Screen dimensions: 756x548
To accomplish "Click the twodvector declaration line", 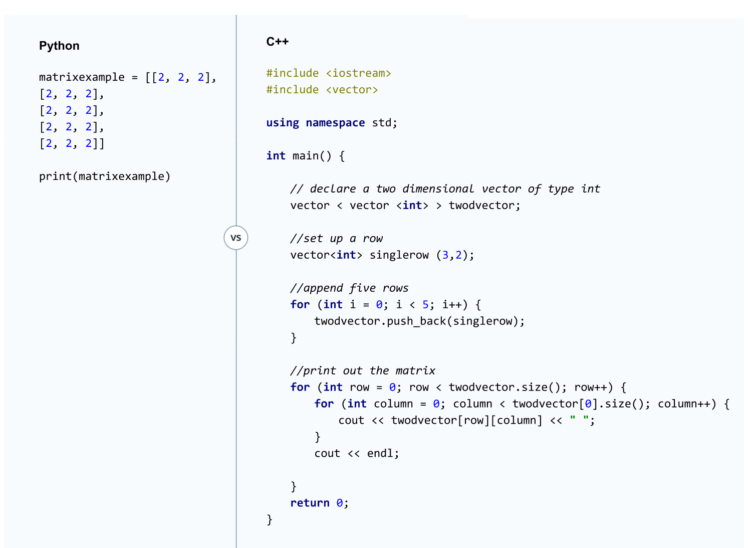I will tap(405, 206).
